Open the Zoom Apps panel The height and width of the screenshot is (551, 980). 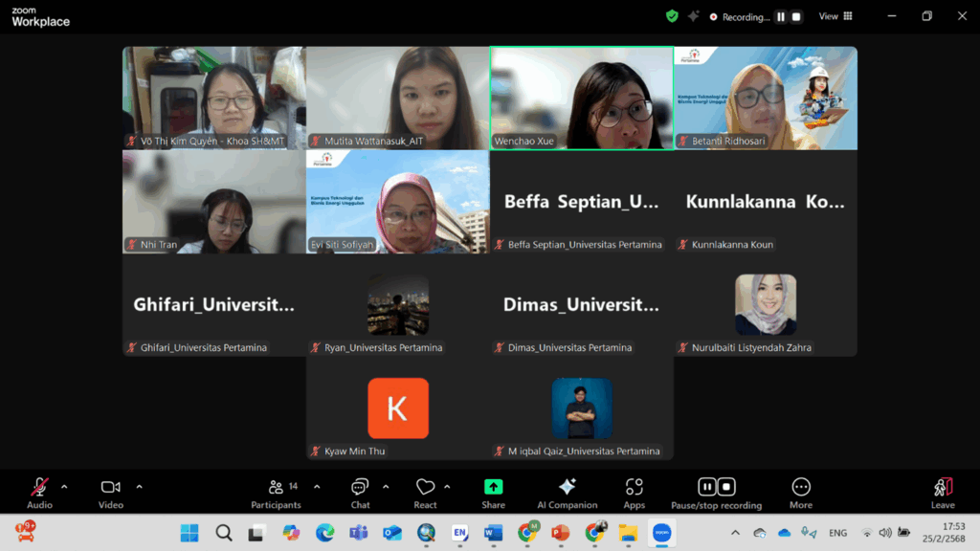[634, 488]
